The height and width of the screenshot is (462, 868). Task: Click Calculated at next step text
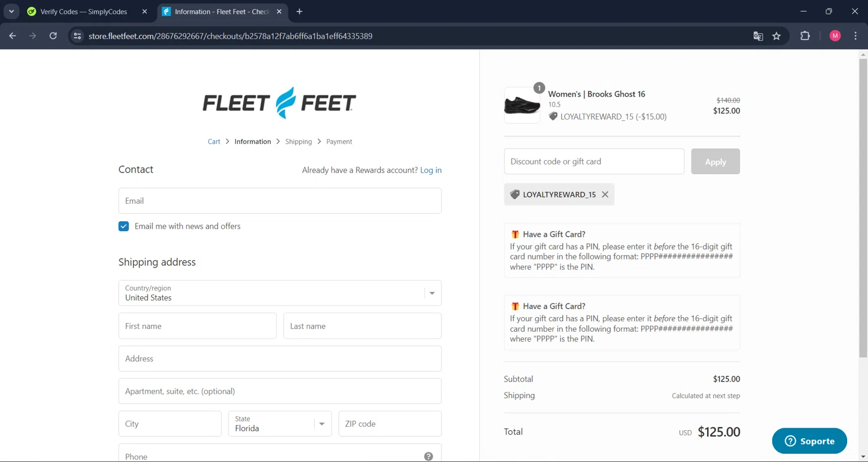click(706, 396)
